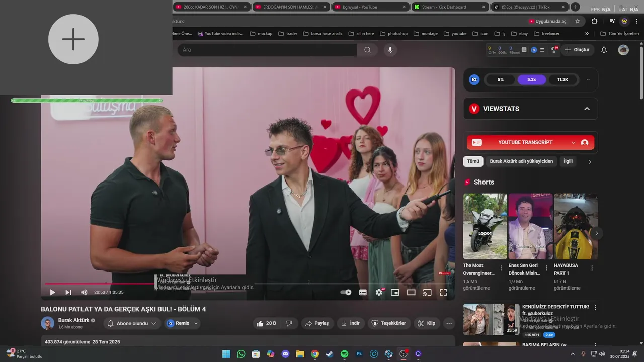Screen dimensions: 644x362
Task: Toggle the autoplay switch in player
Action: pyautogui.click(x=346, y=292)
